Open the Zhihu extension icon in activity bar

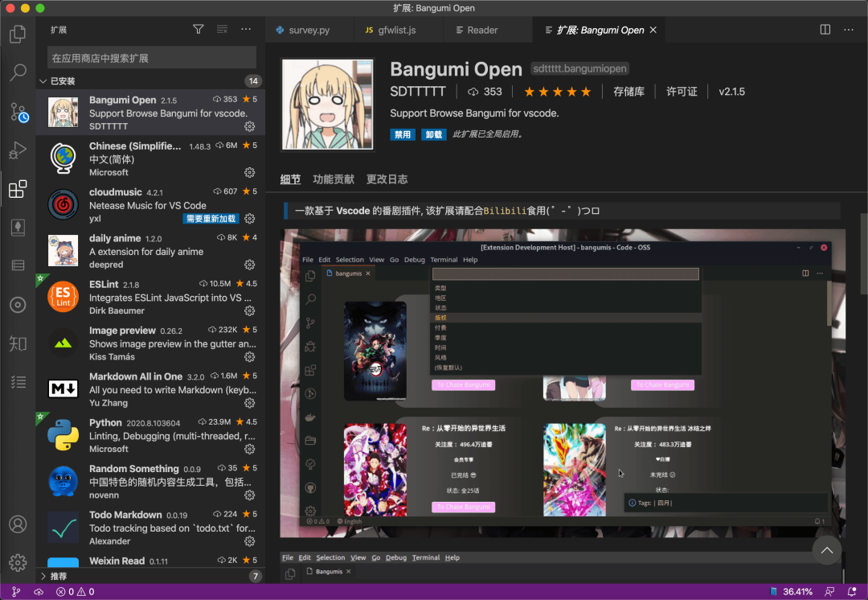click(18, 343)
